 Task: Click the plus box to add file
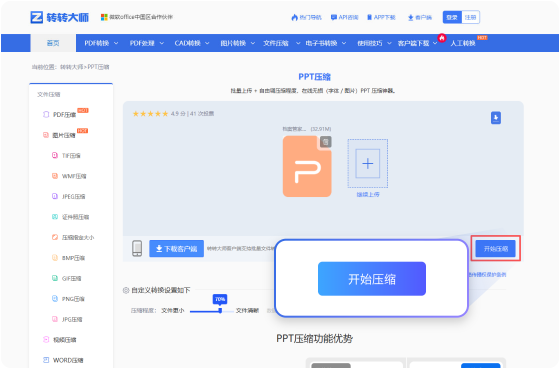click(368, 163)
